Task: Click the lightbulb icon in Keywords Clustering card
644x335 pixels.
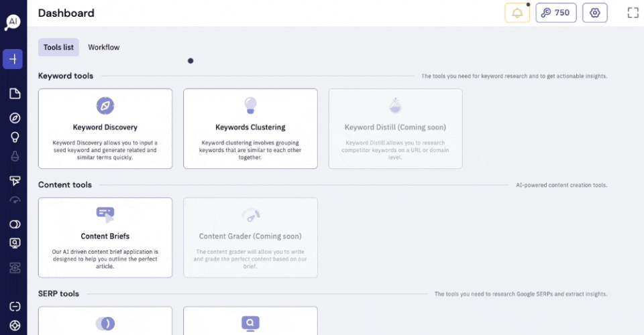Action: coord(250,105)
